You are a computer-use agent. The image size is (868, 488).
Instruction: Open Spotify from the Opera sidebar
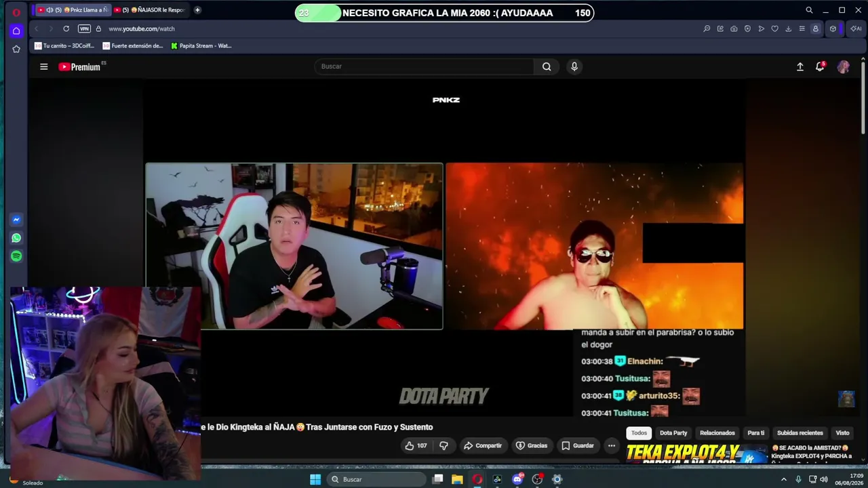click(16, 256)
